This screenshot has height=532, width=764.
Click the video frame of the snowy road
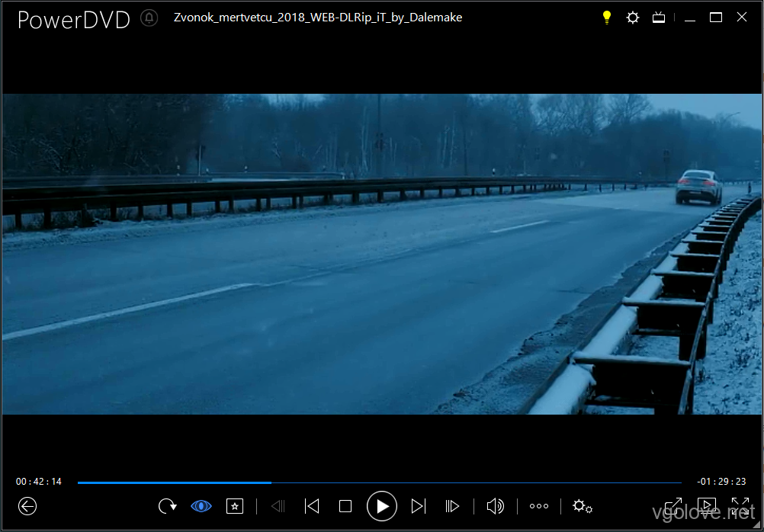click(382, 254)
